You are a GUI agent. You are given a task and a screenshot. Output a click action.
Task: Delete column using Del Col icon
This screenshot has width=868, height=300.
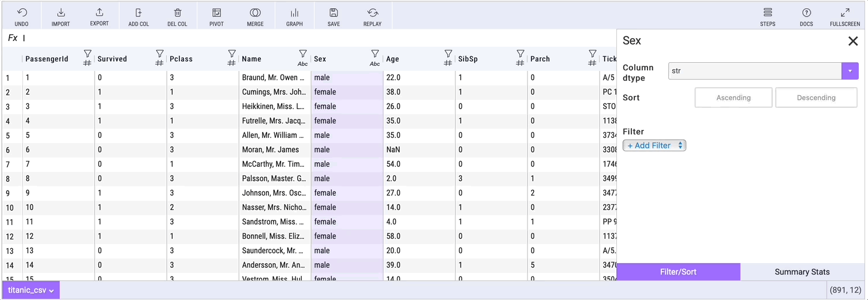pyautogui.click(x=178, y=16)
